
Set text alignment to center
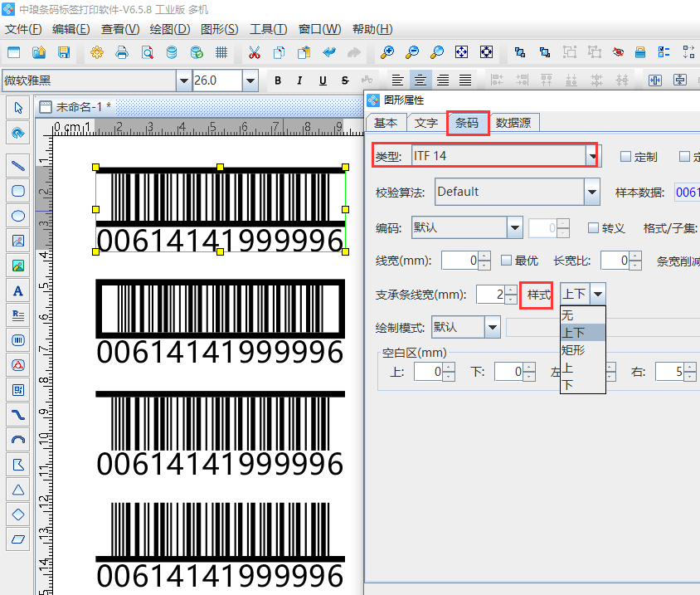[x=420, y=80]
